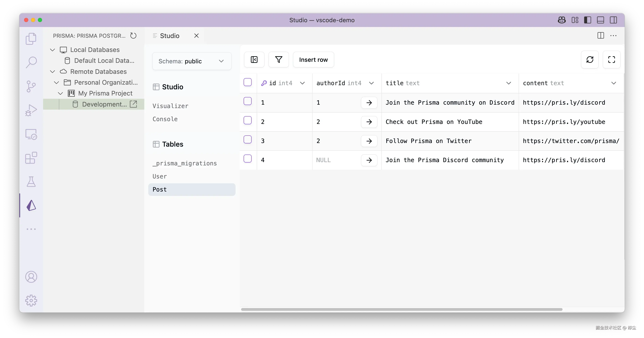Open the title column header dropdown
Image resolution: width=644 pixels, height=338 pixels.
pos(508,83)
